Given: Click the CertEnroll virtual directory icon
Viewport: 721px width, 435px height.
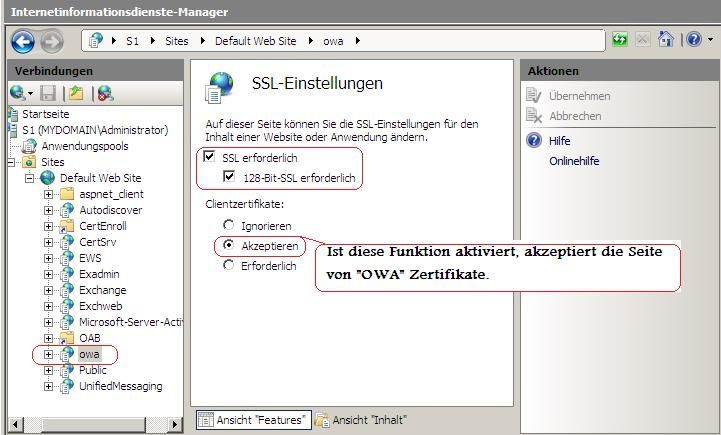Looking at the screenshot, I should click(x=67, y=226).
